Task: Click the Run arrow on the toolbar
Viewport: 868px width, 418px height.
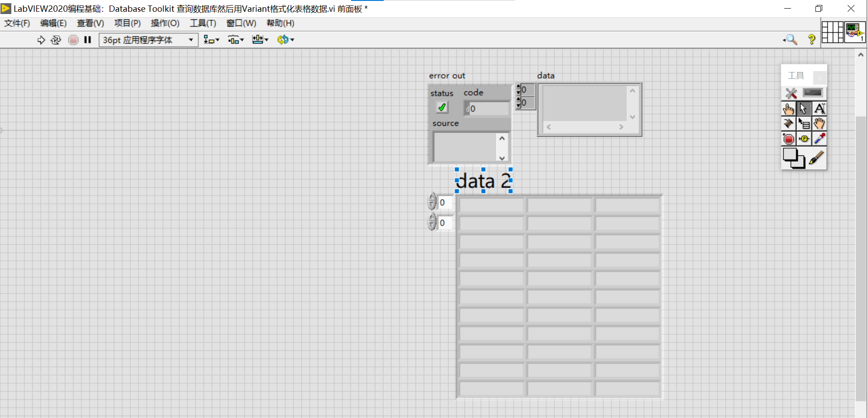Action: (41, 40)
